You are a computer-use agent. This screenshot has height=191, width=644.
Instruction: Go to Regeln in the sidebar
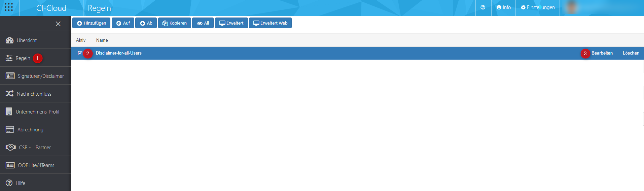click(x=23, y=58)
